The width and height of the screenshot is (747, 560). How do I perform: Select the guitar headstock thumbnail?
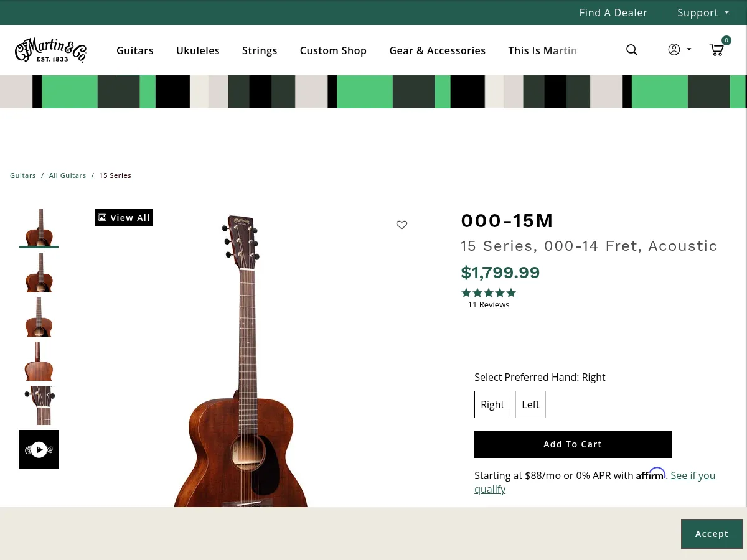tap(39, 405)
